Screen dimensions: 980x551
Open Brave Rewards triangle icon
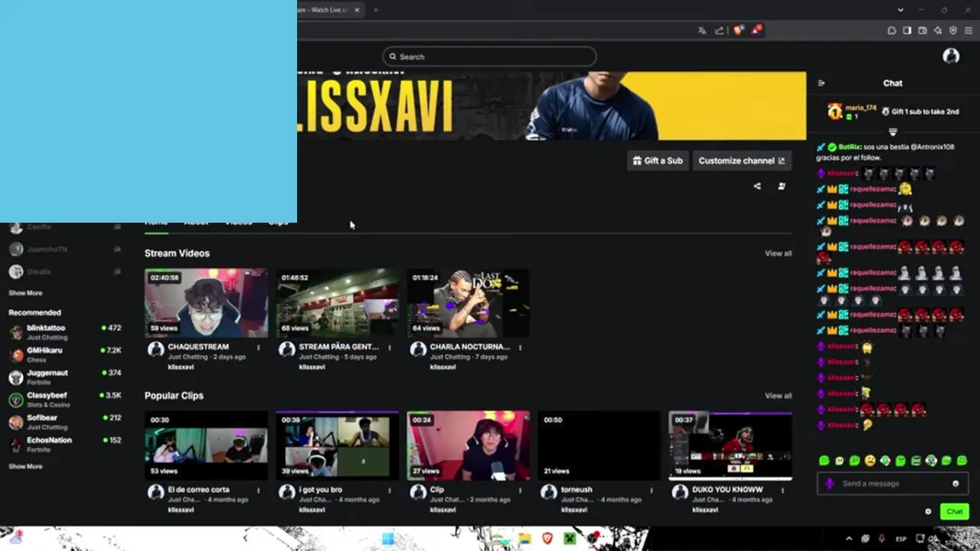click(x=756, y=30)
